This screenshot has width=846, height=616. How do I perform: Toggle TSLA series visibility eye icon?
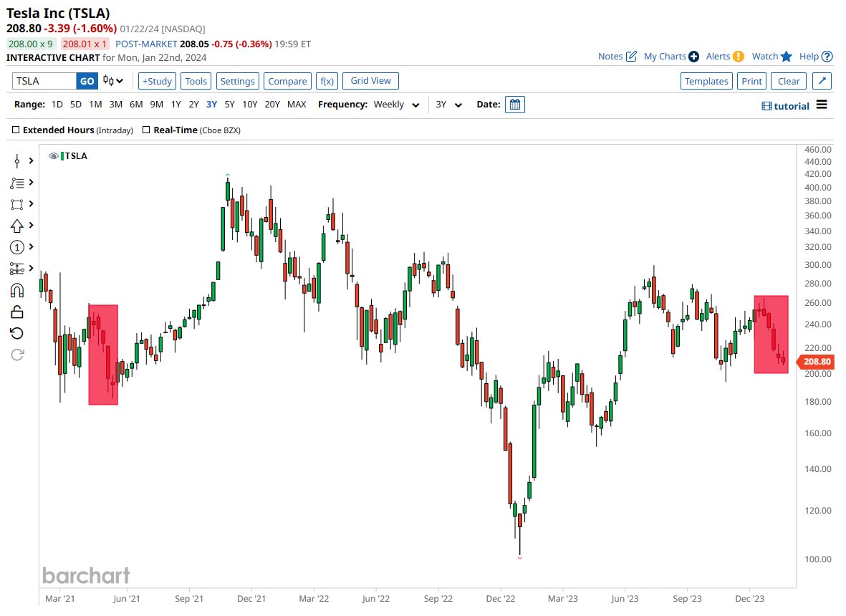pos(54,156)
